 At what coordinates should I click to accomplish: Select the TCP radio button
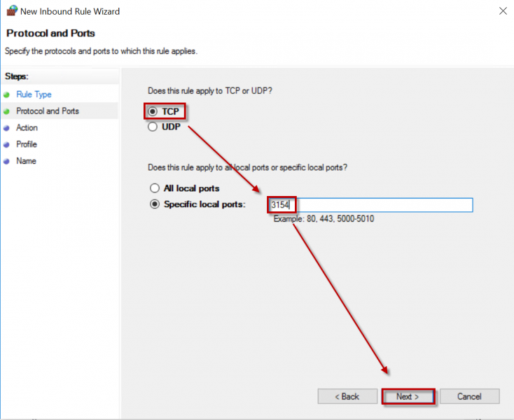click(x=153, y=112)
